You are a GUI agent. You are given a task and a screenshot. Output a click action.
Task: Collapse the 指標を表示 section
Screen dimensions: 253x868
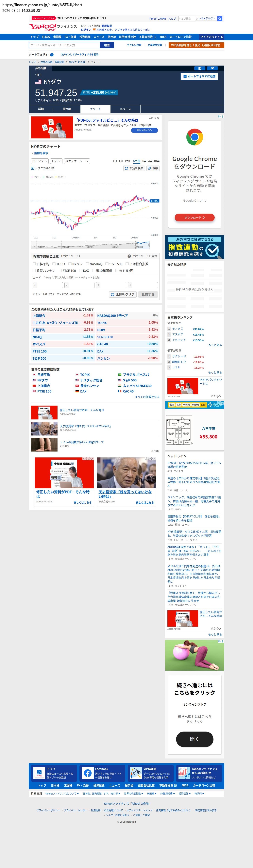click(x=39, y=153)
